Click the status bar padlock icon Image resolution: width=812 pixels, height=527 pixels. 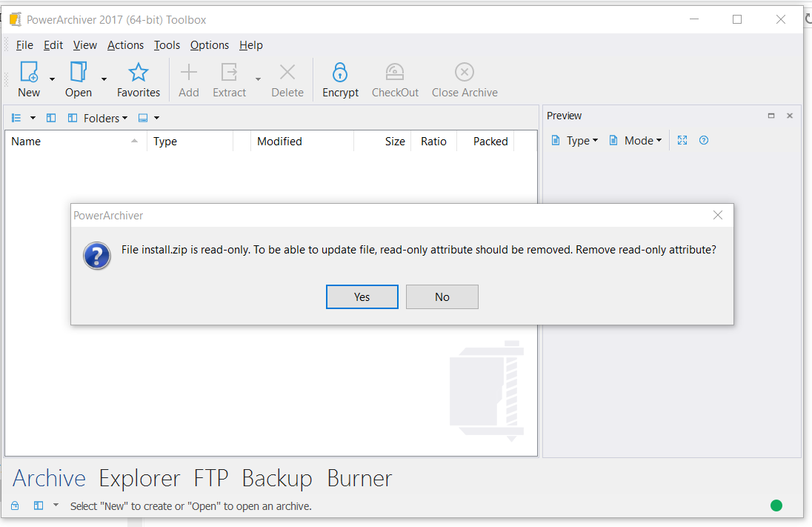tap(15, 506)
